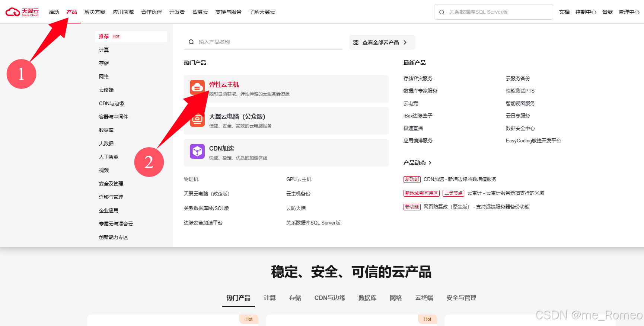The height and width of the screenshot is (326, 644).
Task: Open the 性能测试PTS link
Action: coord(520,91)
